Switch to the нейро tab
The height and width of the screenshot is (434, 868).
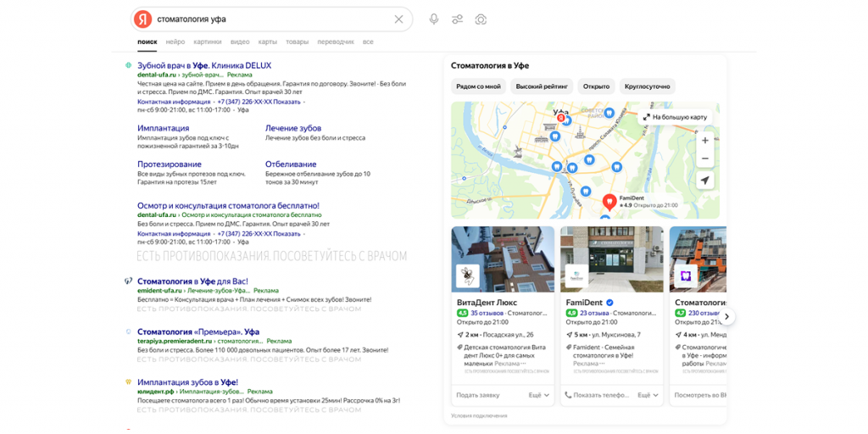coord(175,42)
